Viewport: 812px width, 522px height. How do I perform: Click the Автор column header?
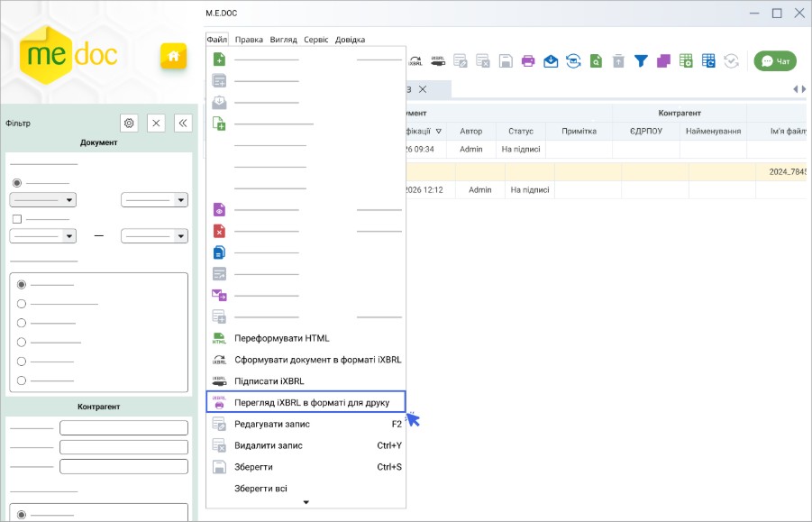(470, 132)
